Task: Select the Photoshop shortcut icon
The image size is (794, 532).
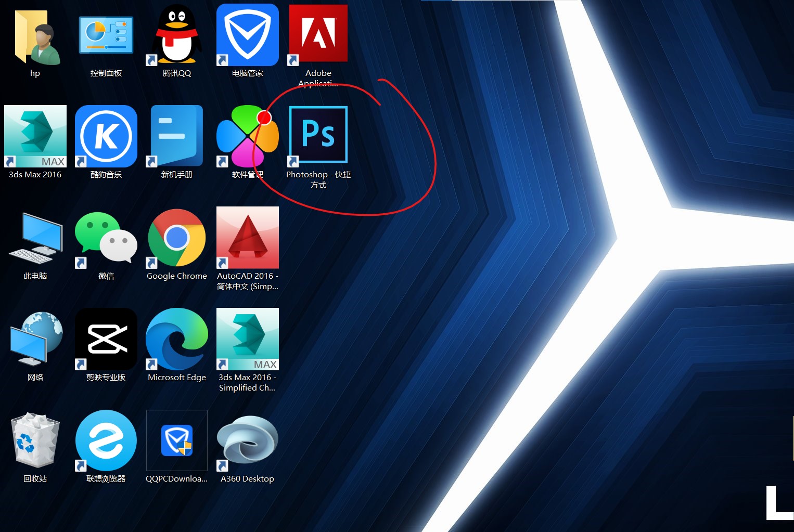Action: pyautogui.click(x=318, y=135)
